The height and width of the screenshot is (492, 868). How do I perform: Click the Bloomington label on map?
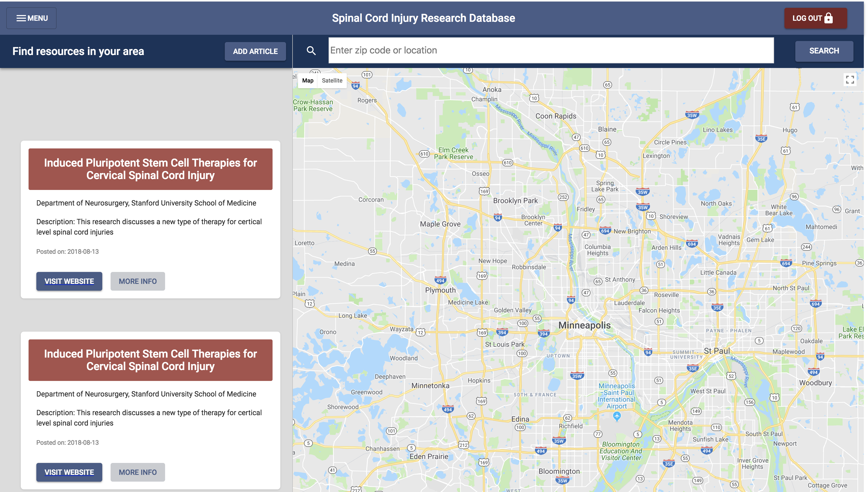[x=559, y=471]
